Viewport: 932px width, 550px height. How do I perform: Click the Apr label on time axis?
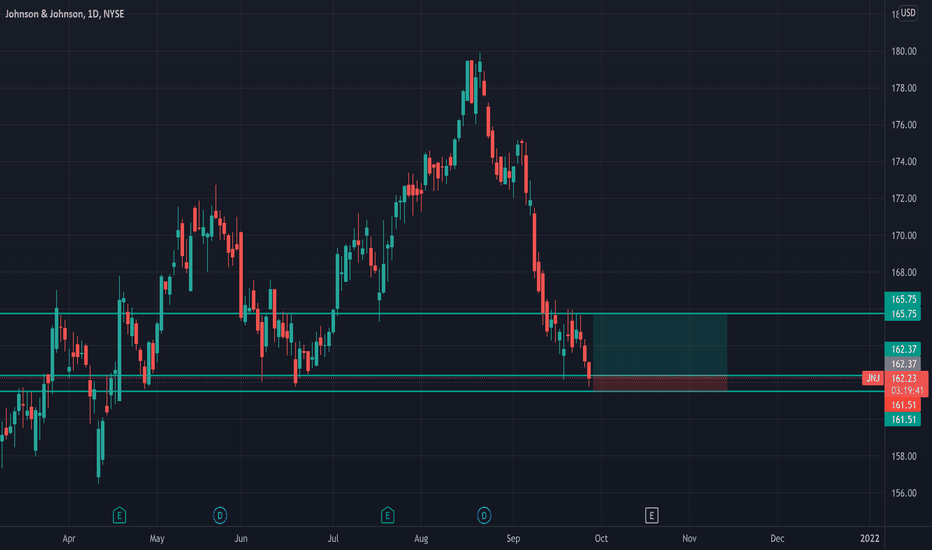[x=69, y=539]
